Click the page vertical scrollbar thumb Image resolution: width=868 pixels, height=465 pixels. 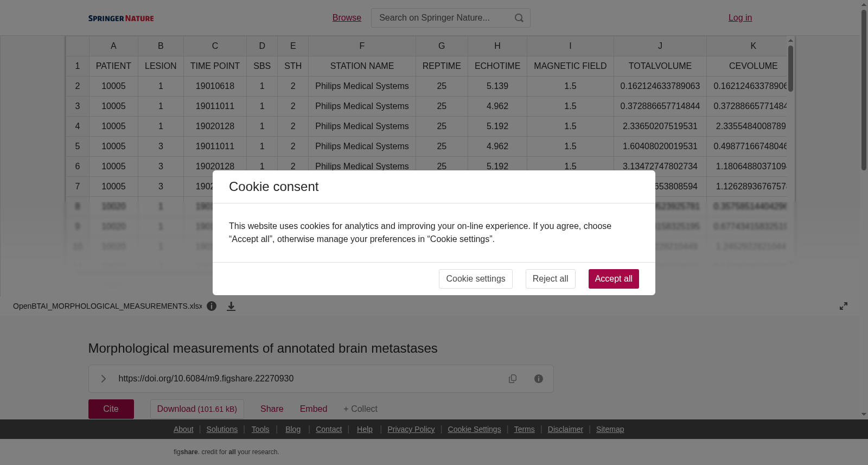(x=864, y=90)
